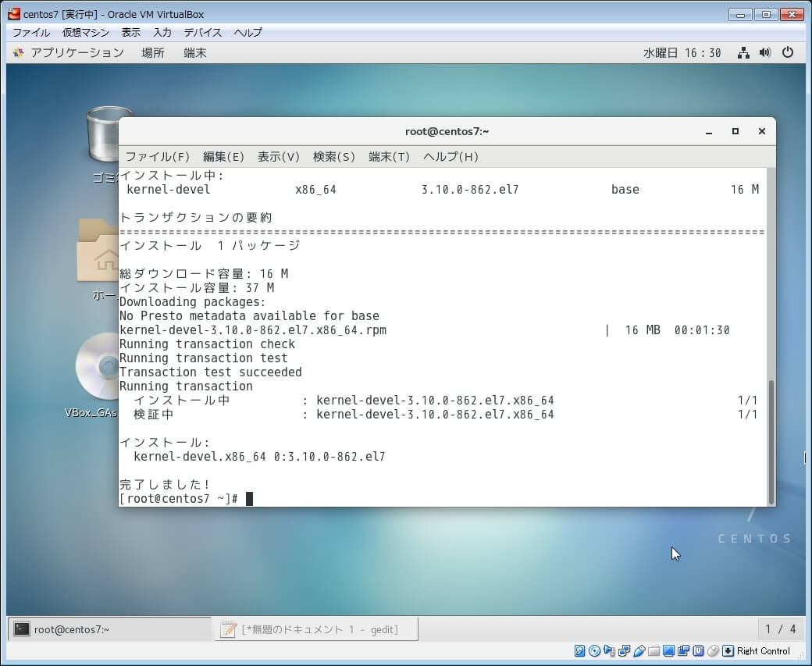The height and width of the screenshot is (666, 812).
Task: Open the home folder icon on desktop
Action: pyautogui.click(x=100, y=251)
